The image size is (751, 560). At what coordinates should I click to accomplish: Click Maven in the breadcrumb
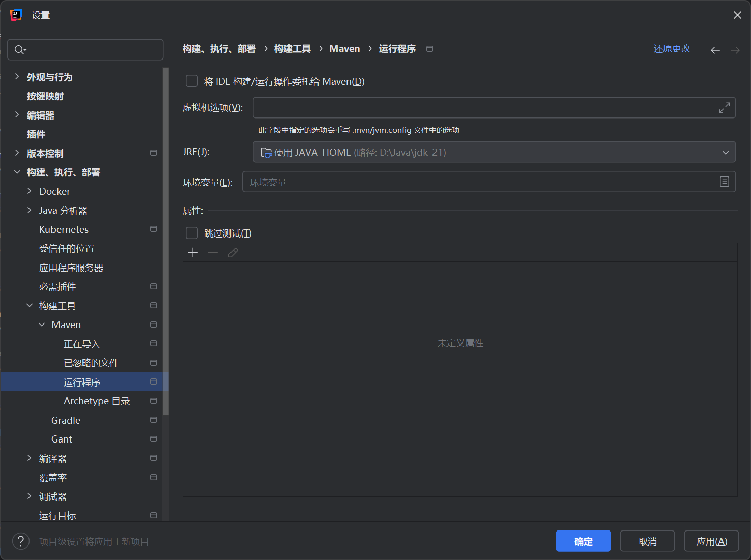pos(344,49)
